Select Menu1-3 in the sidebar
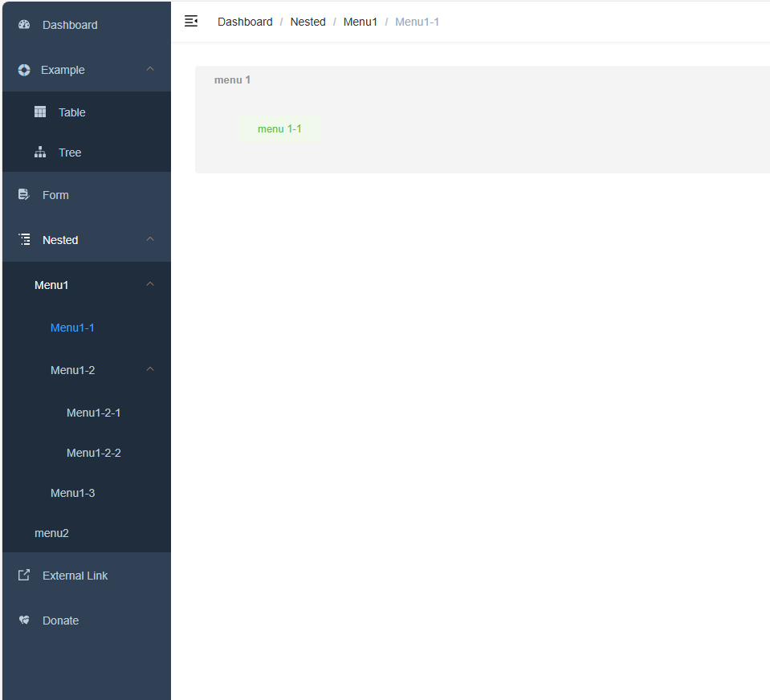This screenshot has width=770, height=700. [x=72, y=493]
